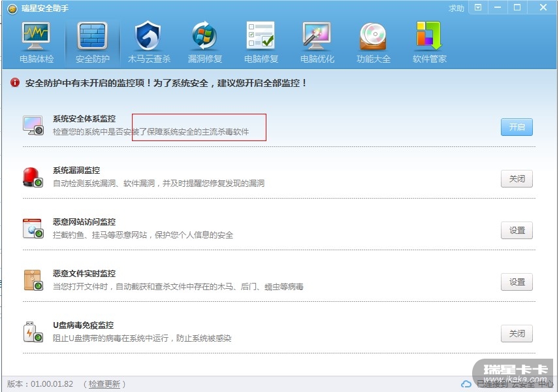
Task: Open 木马云查杀 shield icon
Action: [x=148, y=36]
